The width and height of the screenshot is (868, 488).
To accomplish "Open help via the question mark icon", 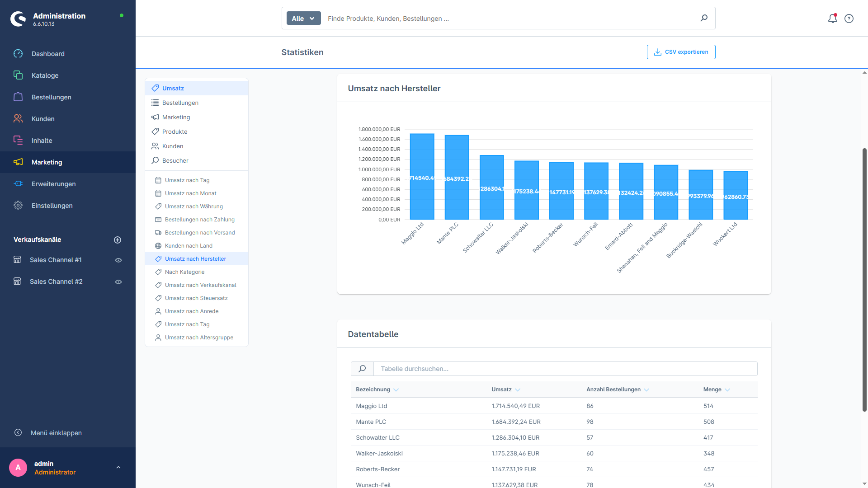I will 849,19.
